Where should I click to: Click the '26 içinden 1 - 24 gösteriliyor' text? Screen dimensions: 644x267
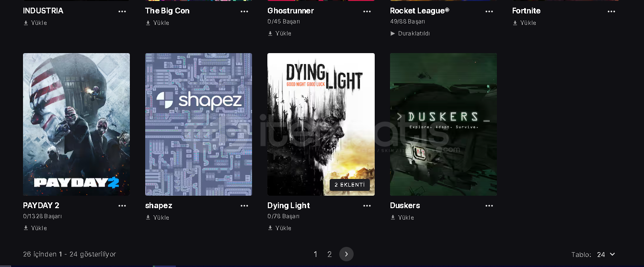(69, 254)
